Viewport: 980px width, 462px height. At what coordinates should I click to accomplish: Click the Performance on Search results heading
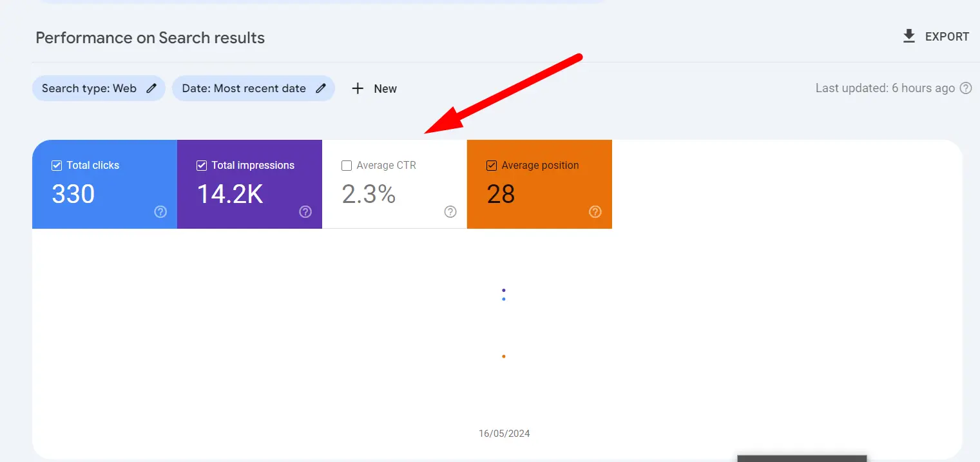point(150,37)
